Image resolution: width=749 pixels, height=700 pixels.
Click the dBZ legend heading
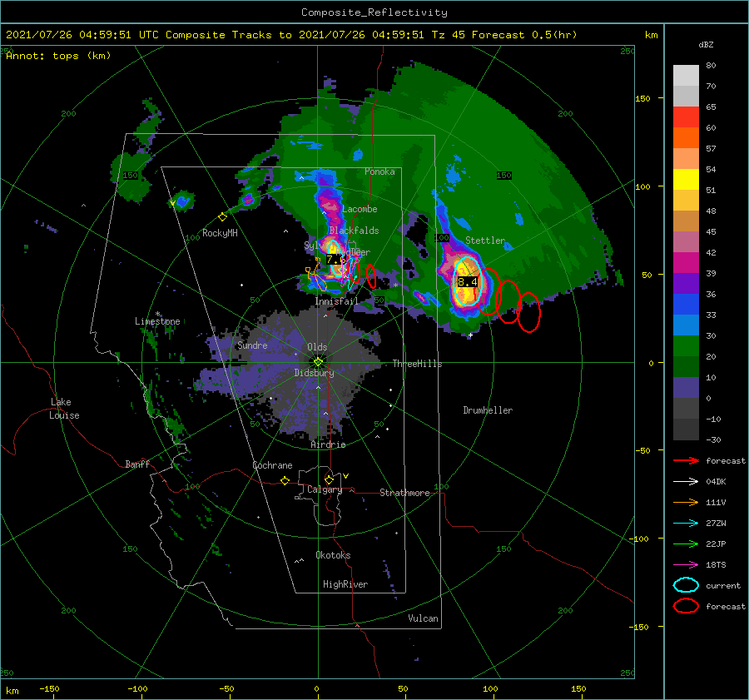(x=706, y=44)
